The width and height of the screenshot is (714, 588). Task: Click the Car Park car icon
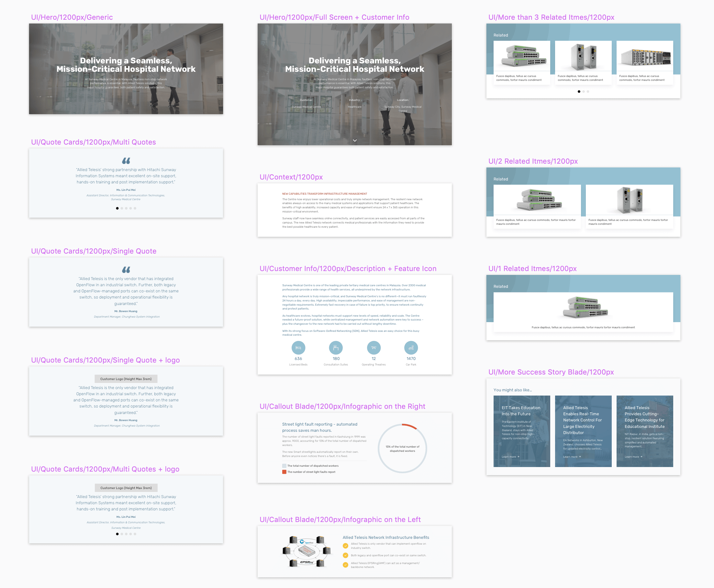(411, 347)
